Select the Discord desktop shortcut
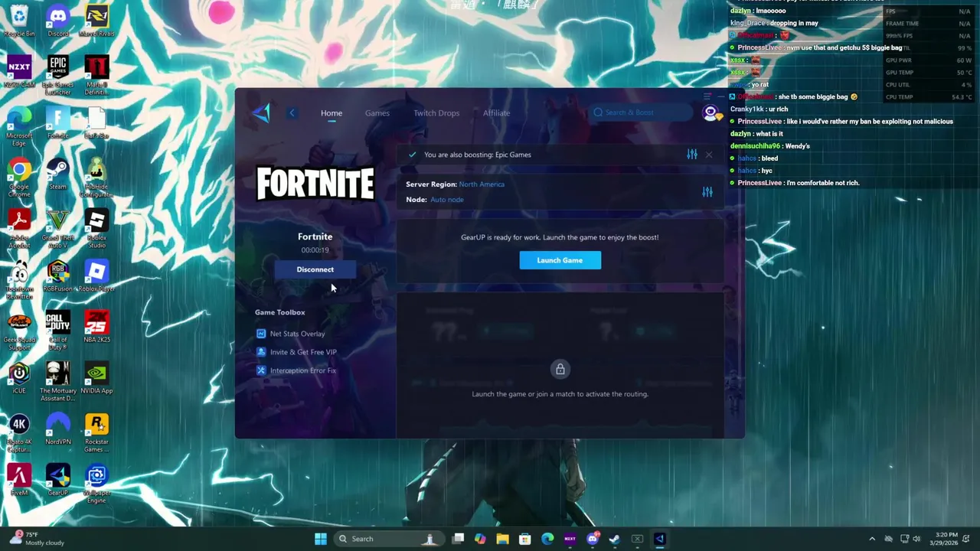This screenshot has width=980, height=551. click(x=57, y=21)
